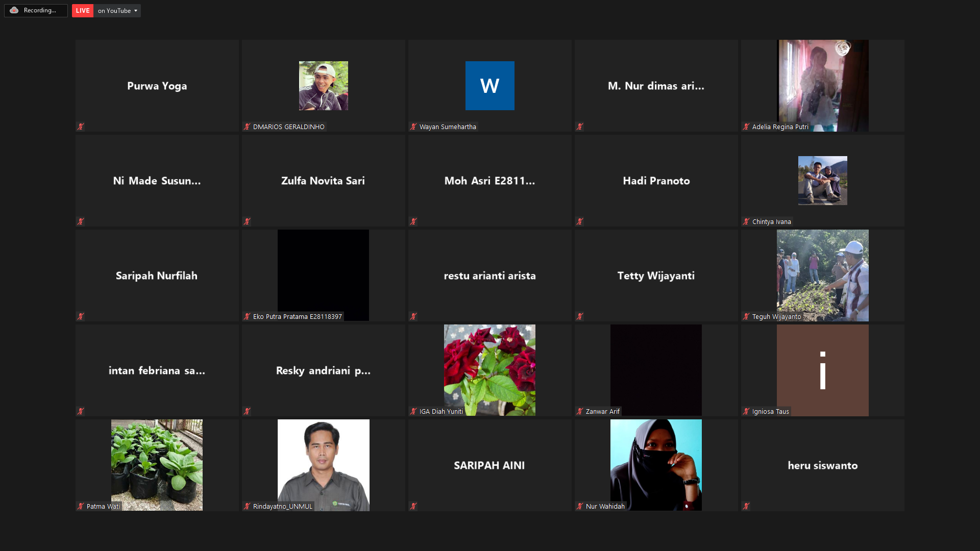Click the 'intan febriana sa...' name text

click(157, 371)
